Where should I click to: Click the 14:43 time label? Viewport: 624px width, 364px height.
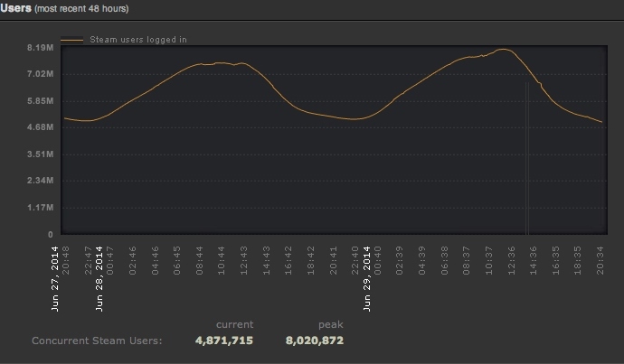click(266, 260)
